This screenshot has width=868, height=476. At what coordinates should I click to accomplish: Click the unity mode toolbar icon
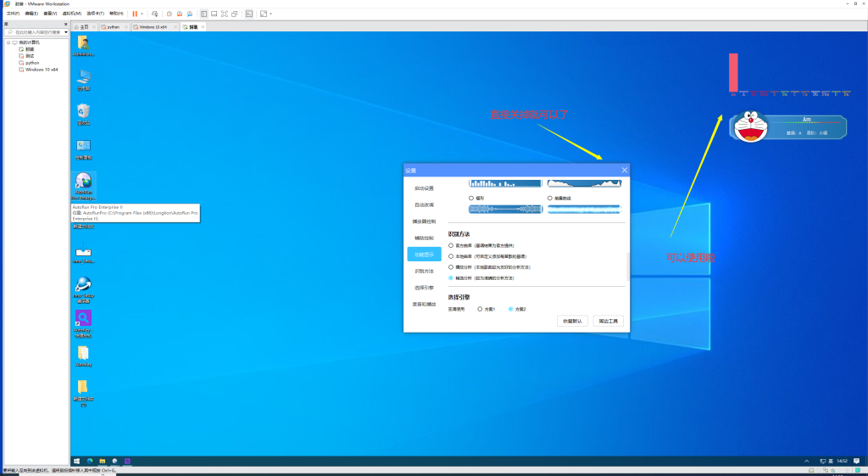(234, 14)
